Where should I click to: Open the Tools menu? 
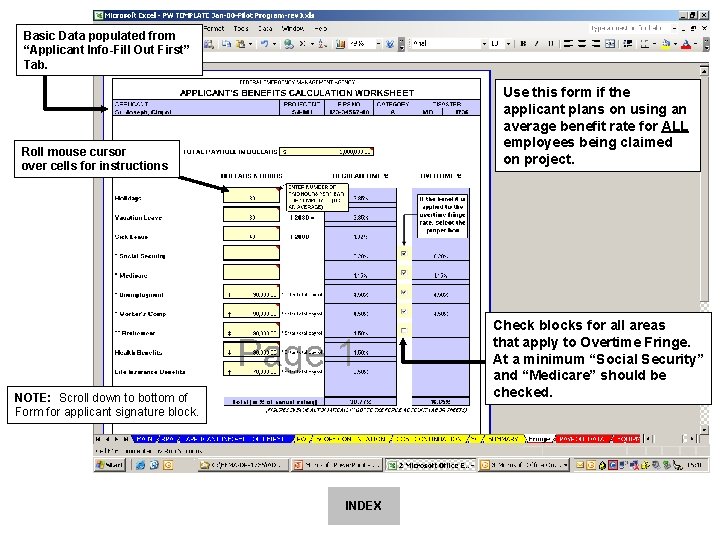click(x=241, y=28)
